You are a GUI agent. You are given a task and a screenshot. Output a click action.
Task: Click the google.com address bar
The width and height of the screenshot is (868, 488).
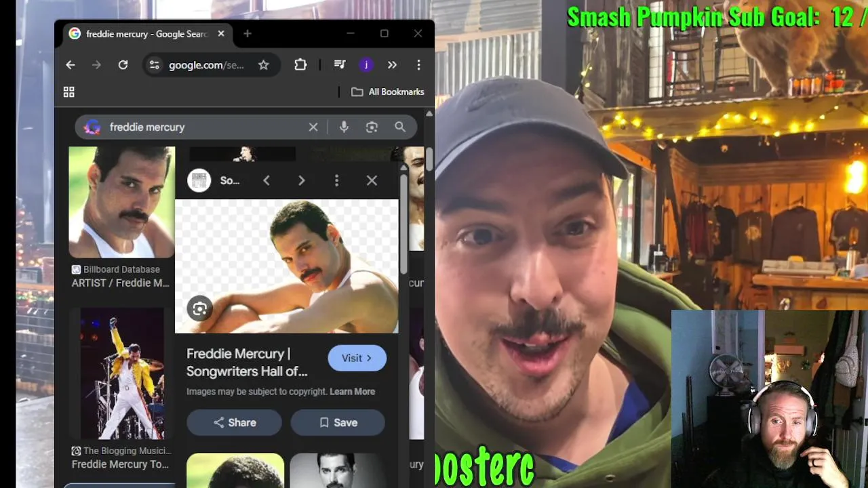coord(206,65)
